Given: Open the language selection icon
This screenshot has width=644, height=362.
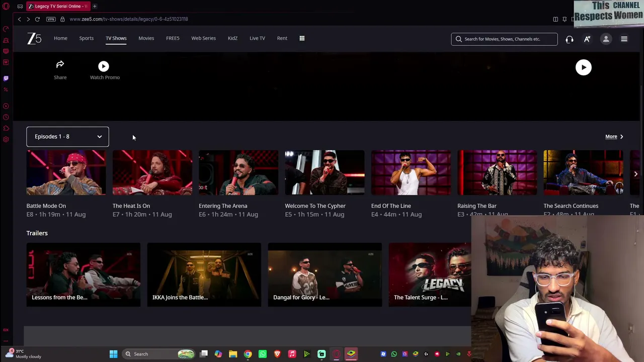Looking at the screenshot, I should (x=587, y=39).
